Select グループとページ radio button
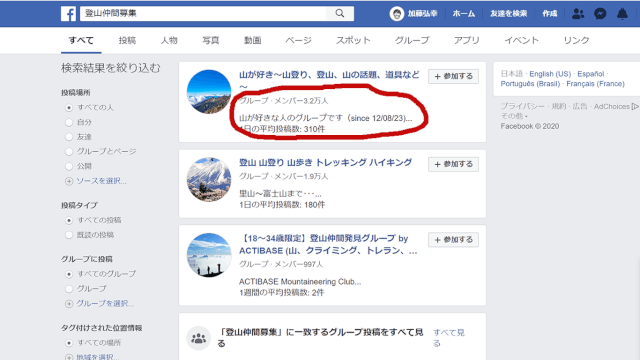Viewport: 640px width, 360px height. tap(69, 152)
